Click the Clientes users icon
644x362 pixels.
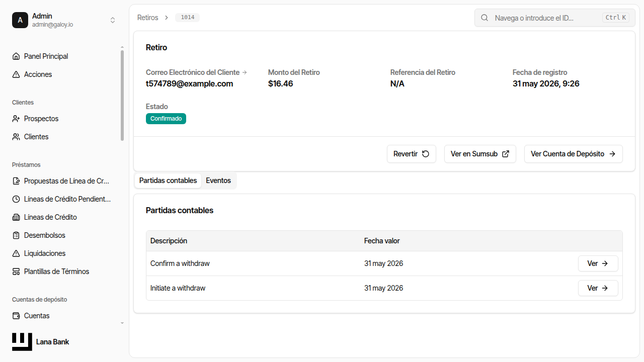16,137
